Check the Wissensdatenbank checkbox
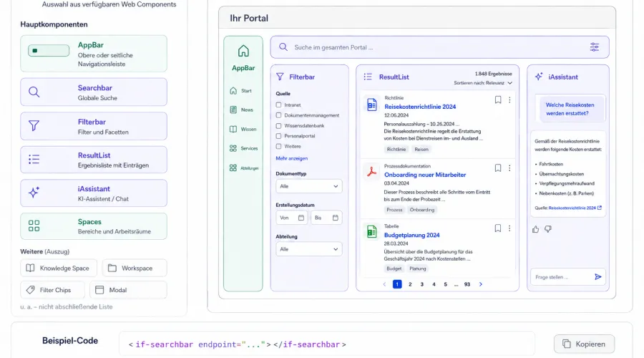 (x=279, y=126)
